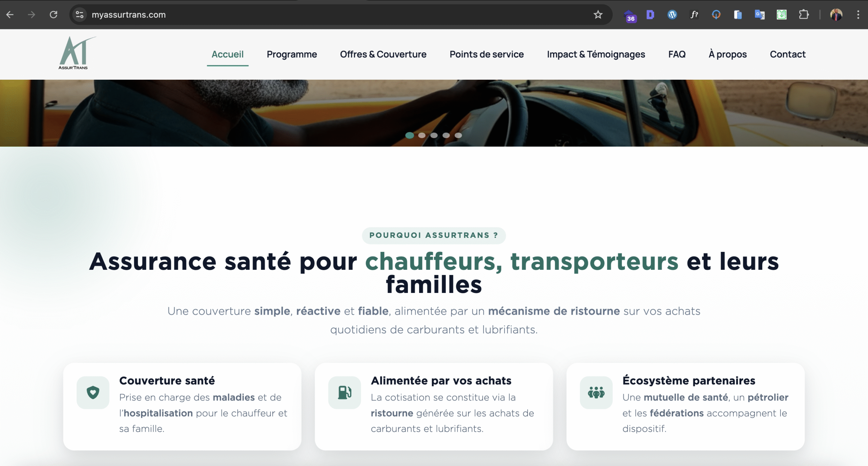This screenshot has height=466, width=868.
Task: Open the WordPress extension icon
Action: tap(672, 15)
